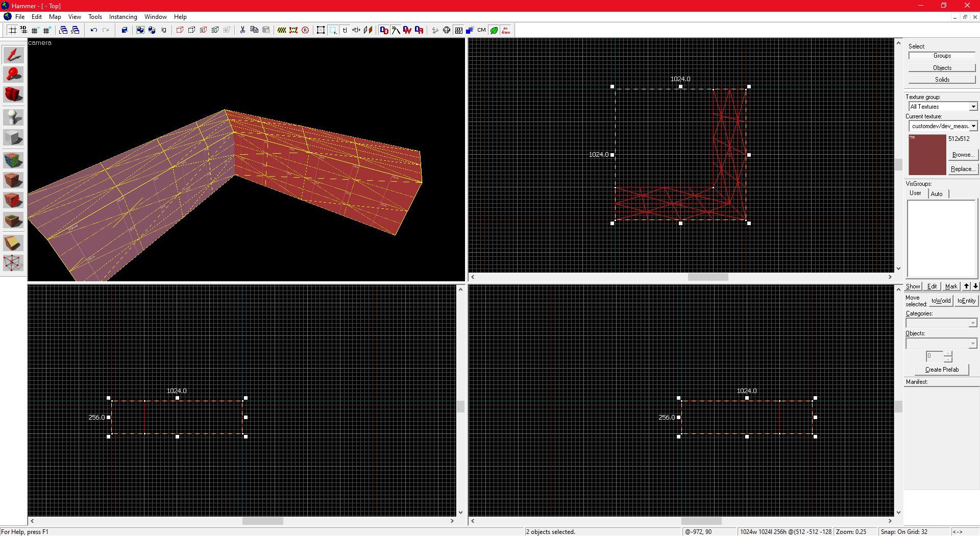
Task: Pick the Block creation tool
Action: pos(13,138)
